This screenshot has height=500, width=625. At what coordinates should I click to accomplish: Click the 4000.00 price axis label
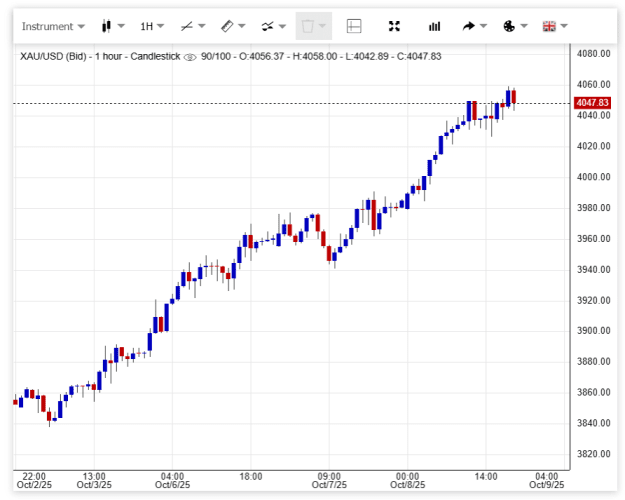594,177
